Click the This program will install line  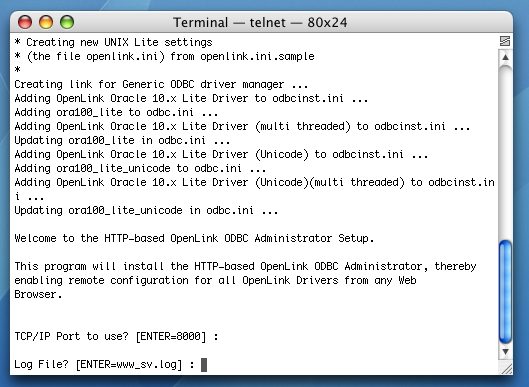(x=245, y=266)
